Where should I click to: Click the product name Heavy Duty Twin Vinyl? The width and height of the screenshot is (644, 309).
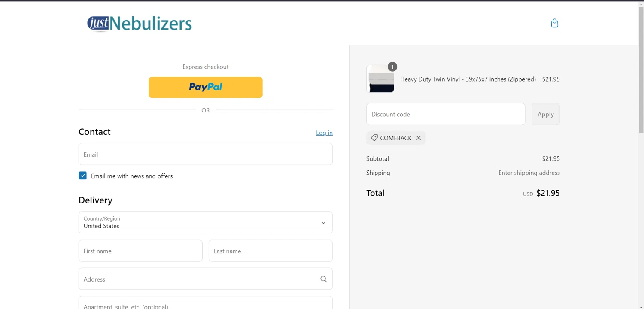[468, 79]
